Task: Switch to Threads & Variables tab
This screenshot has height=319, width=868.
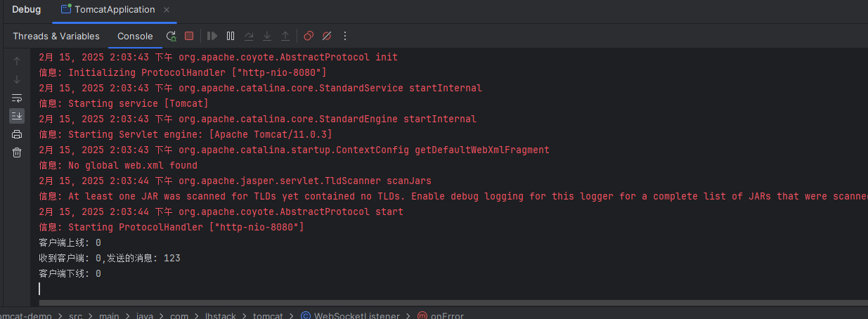Action: 56,36
